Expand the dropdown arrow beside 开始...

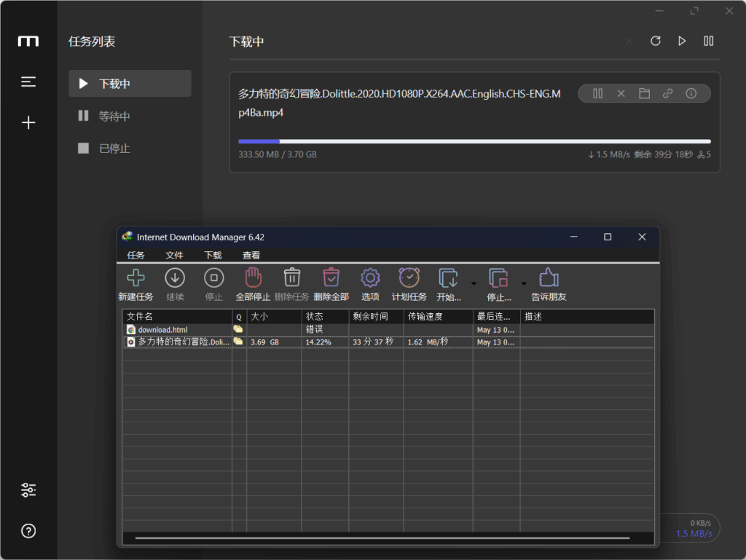tap(474, 283)
